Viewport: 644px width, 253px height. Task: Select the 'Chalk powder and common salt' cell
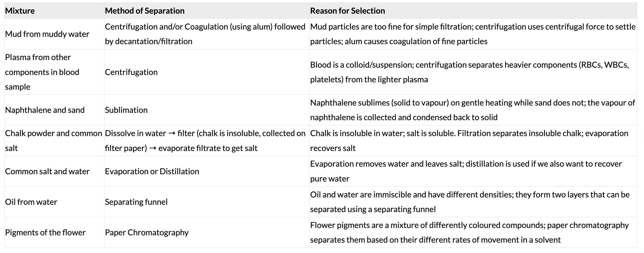pos(53,141)
